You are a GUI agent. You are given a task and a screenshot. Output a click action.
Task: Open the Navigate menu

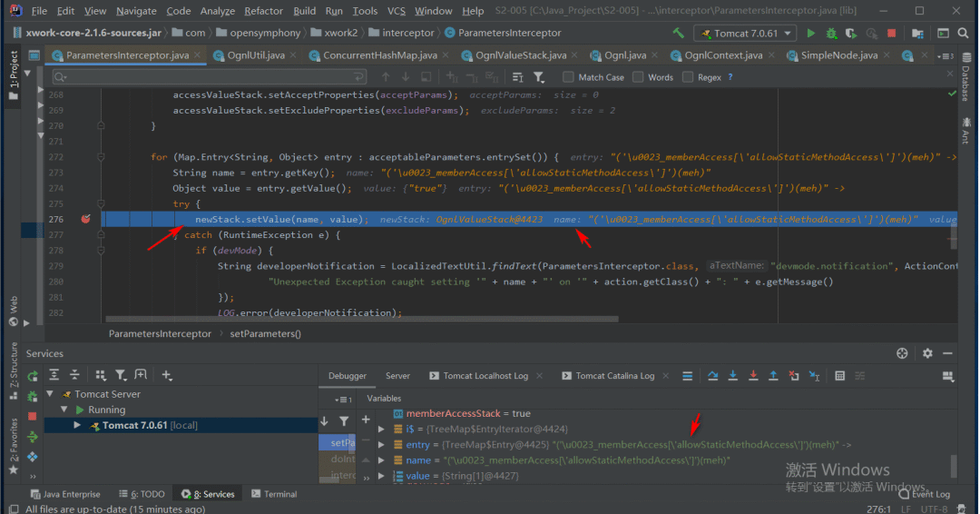coord(136,11)
